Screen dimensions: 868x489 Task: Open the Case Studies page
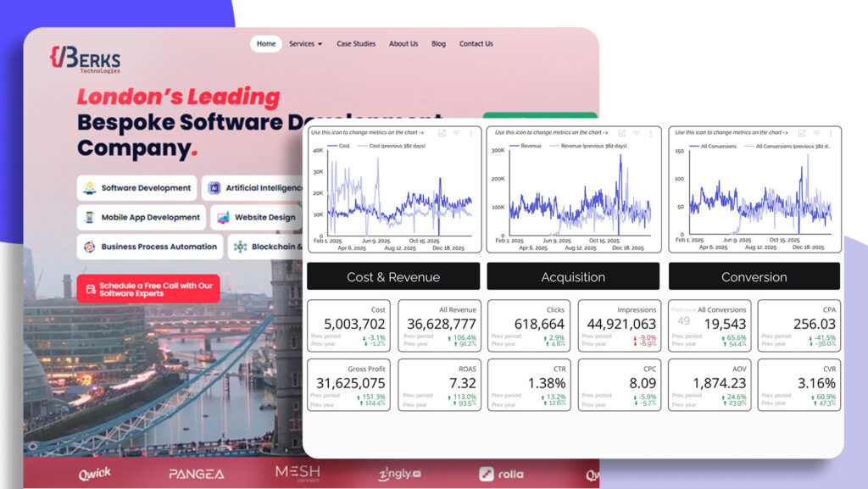tap(356, 44)
